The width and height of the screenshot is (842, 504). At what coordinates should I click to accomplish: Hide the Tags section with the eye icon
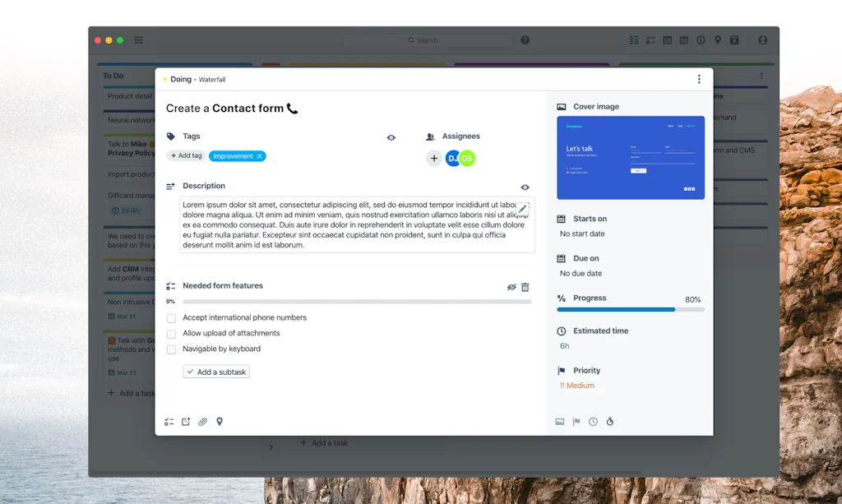pos(391,137)
